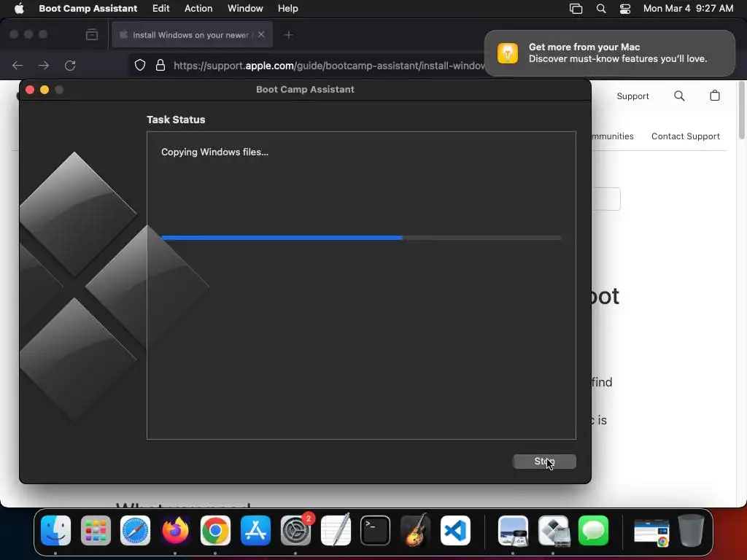The image size is (747, 560).
Task: Open the Boot Camp Assistant menu
Action: pyautogui.click(x=88, y=8)
